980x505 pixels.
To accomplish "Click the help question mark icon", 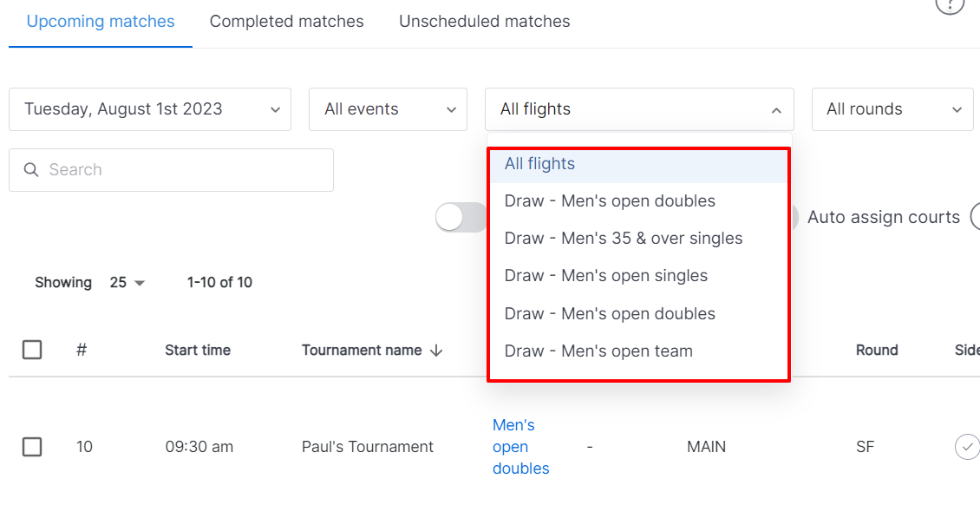I will [950, 5].
